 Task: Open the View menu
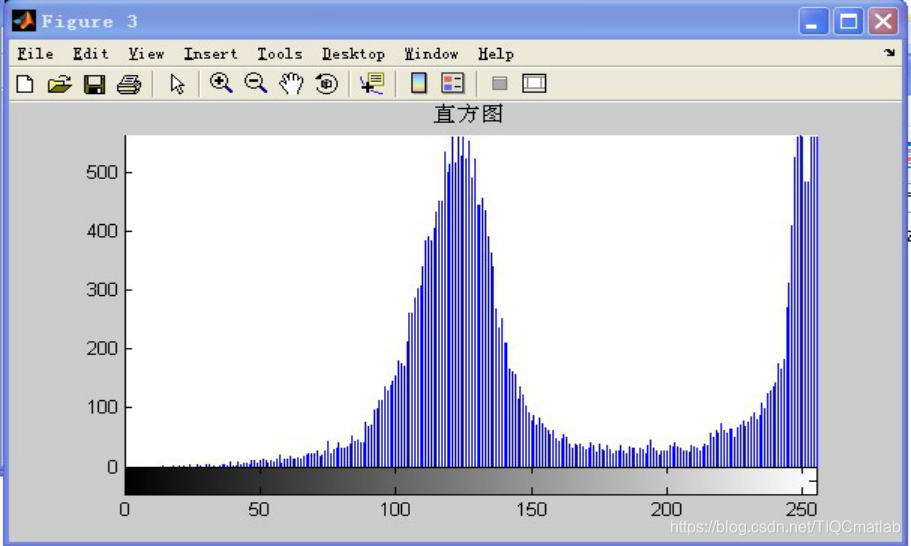pos(146,54)
